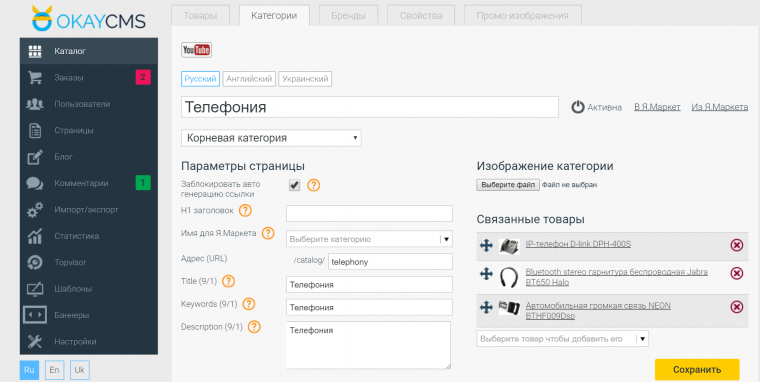Open the Topvisor icon in sidebar
The height and width of the screenshot is (382, 760).
coord(35,262)
